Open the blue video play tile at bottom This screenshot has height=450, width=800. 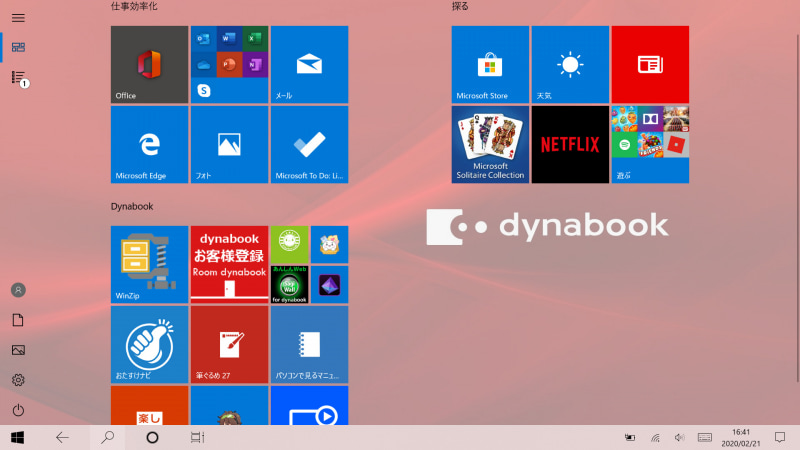(x=310, y=406)
